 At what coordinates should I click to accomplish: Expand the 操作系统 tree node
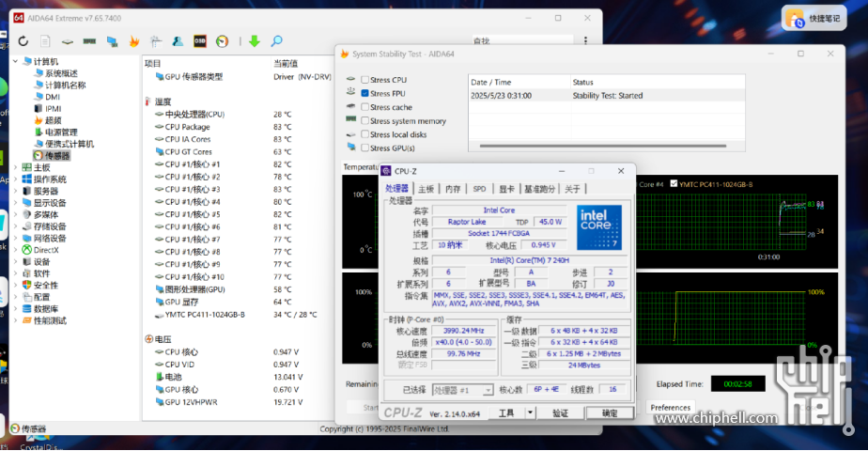(15, 179)
